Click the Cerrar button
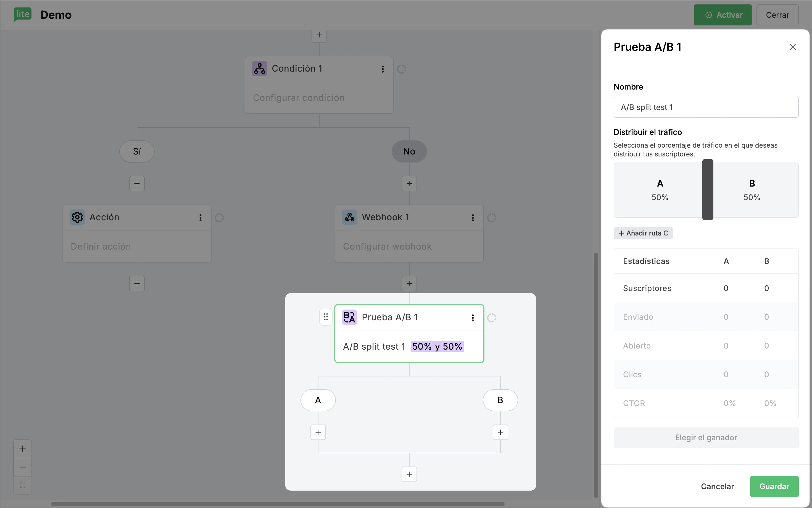Image resolution: width=812 pixels, height=508 pixels. pyautogui.click(x=777, y=15)
